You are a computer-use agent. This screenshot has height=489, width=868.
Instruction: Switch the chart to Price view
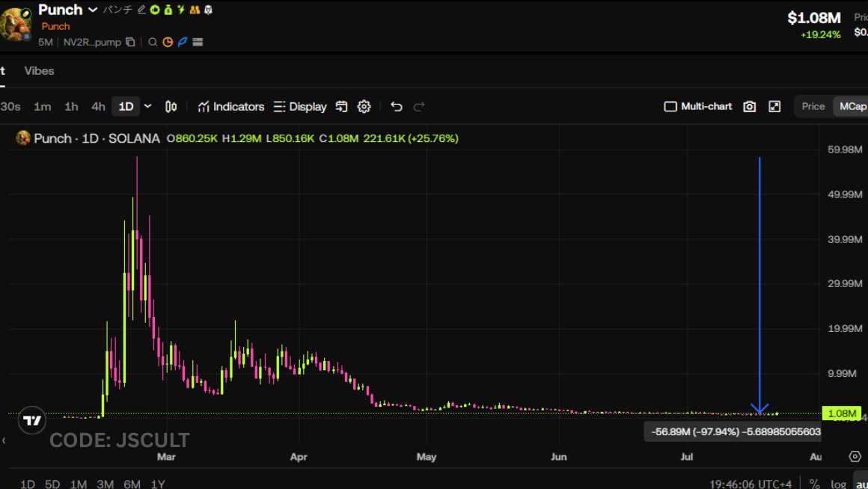pyautogui.click(x=813, y=106)
